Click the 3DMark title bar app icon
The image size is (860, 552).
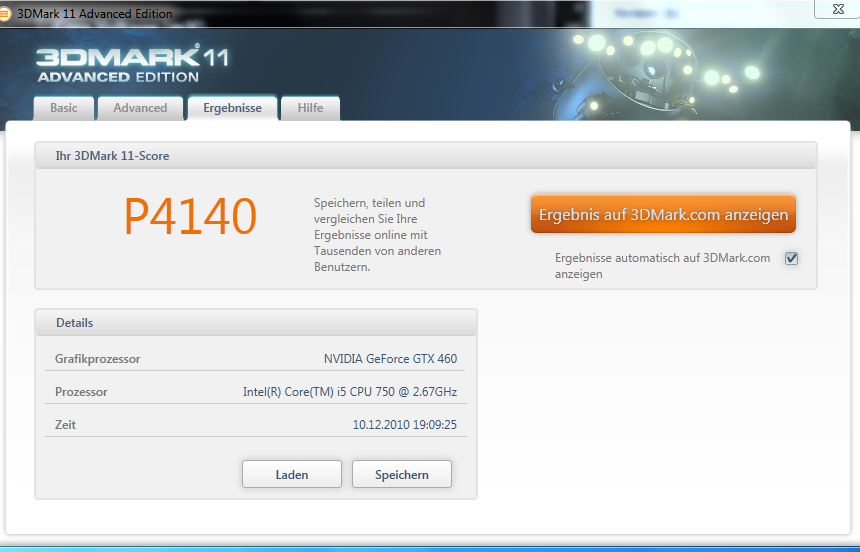click(x=4, y=14)
